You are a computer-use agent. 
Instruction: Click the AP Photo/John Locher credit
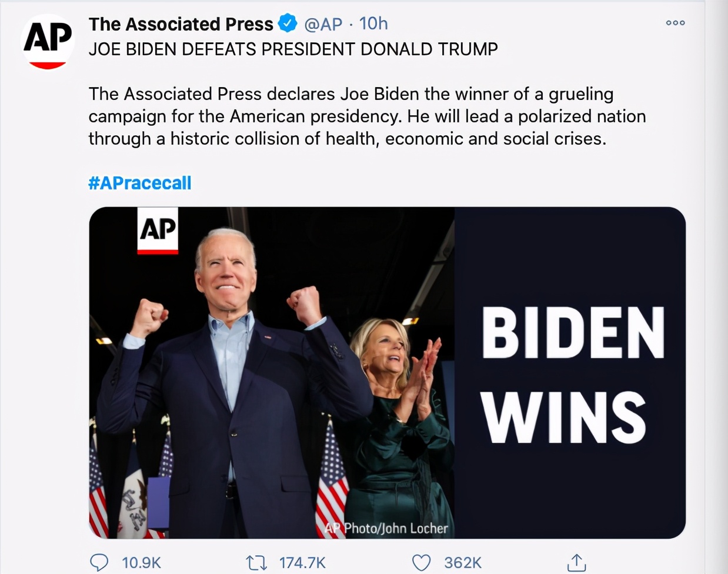pos(386,528)
